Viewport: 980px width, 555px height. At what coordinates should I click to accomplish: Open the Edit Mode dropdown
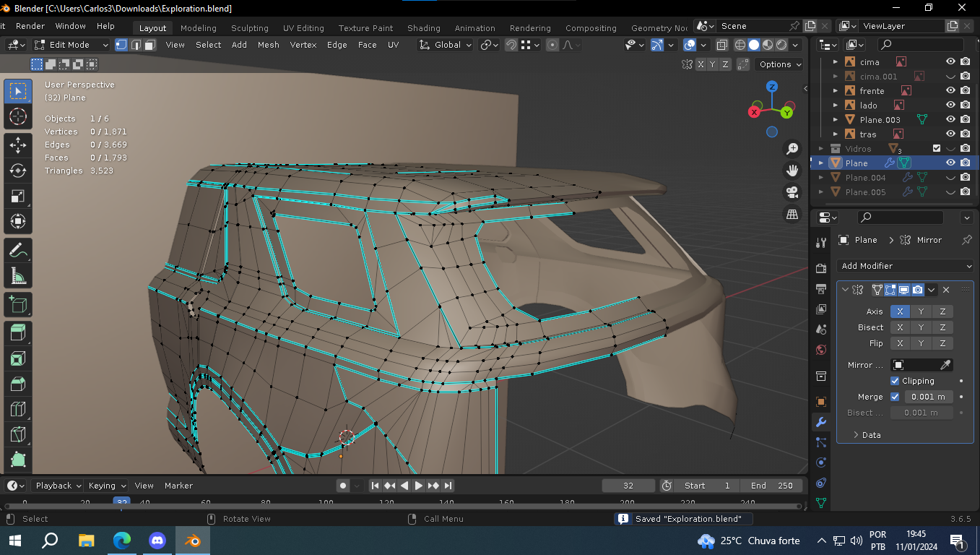[71, 45]
